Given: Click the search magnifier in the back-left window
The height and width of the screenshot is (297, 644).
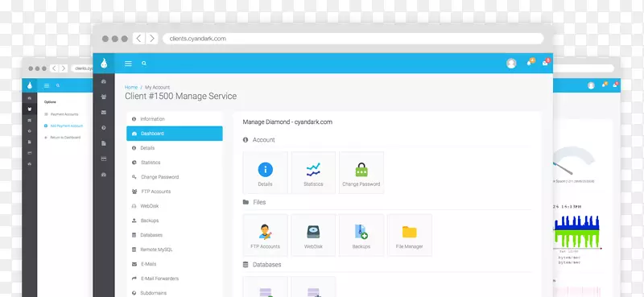Looking at the screenshot, I should pos(58,85).
